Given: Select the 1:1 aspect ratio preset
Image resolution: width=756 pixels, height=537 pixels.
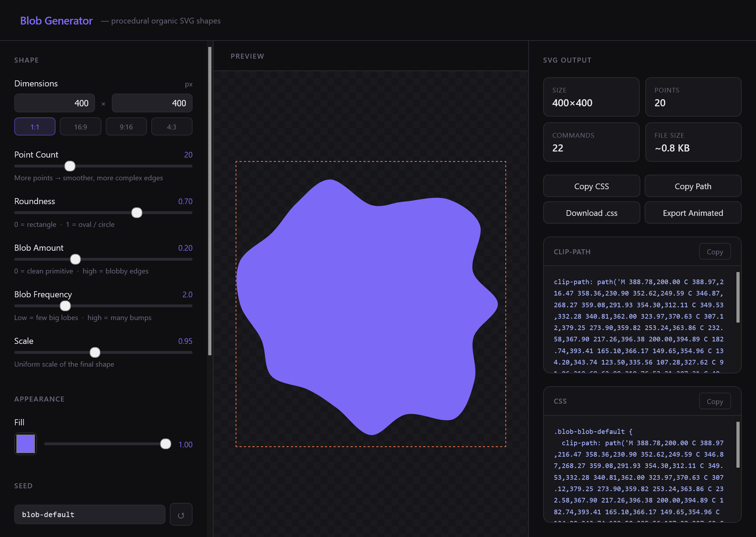Looking at the screenshot, I should (35, 127).
